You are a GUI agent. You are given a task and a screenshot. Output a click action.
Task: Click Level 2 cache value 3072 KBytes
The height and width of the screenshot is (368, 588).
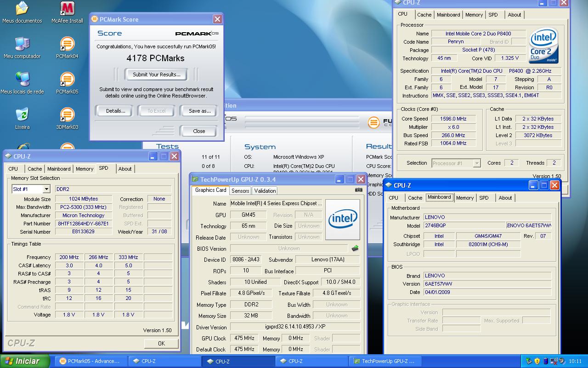click(x=538, y=135)
